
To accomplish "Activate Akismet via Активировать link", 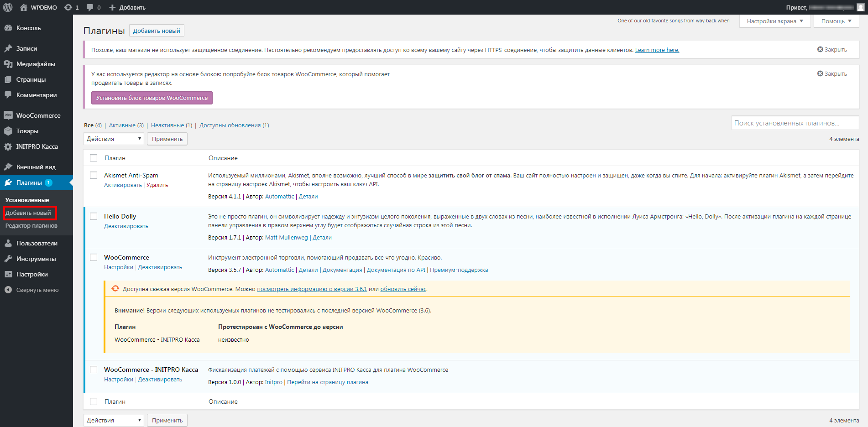I will pyautogui.click(x=123, y=185).
